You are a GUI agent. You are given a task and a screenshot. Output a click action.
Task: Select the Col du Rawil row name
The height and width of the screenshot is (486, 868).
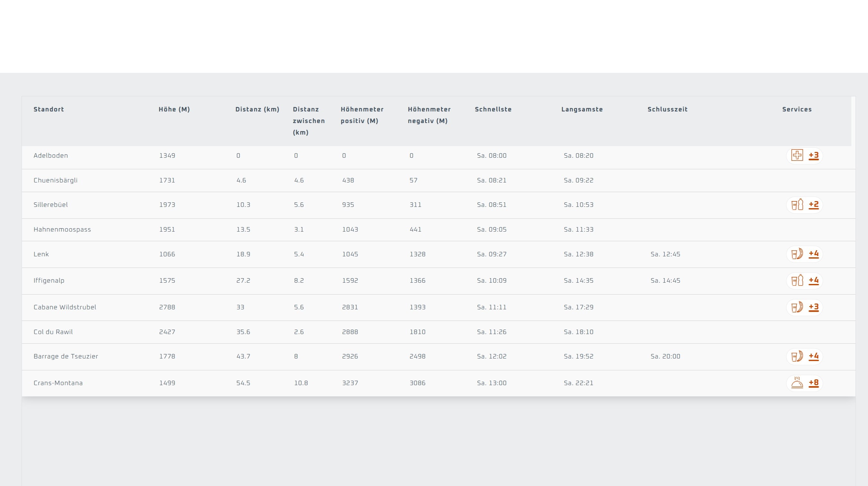point(53,332)
